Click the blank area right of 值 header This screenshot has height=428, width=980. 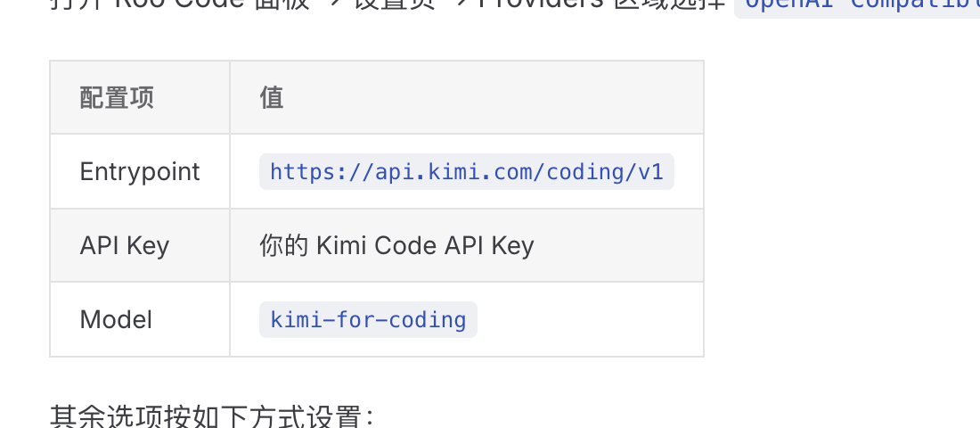click(494, 97)
